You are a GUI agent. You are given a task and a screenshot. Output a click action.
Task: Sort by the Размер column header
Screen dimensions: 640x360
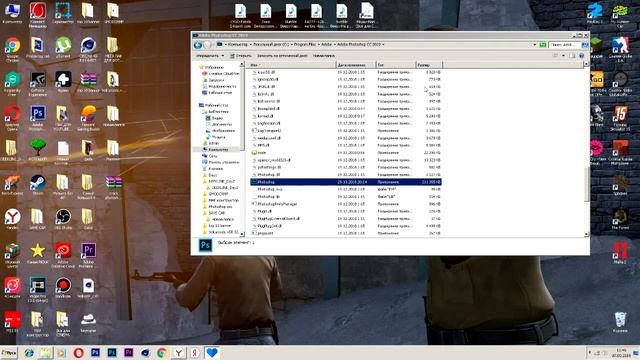(x=429, y=65)
